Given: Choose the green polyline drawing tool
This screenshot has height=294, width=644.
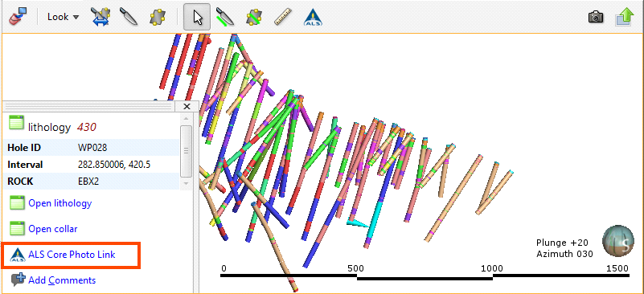Looking at the screenshot, I should point(225,17).
